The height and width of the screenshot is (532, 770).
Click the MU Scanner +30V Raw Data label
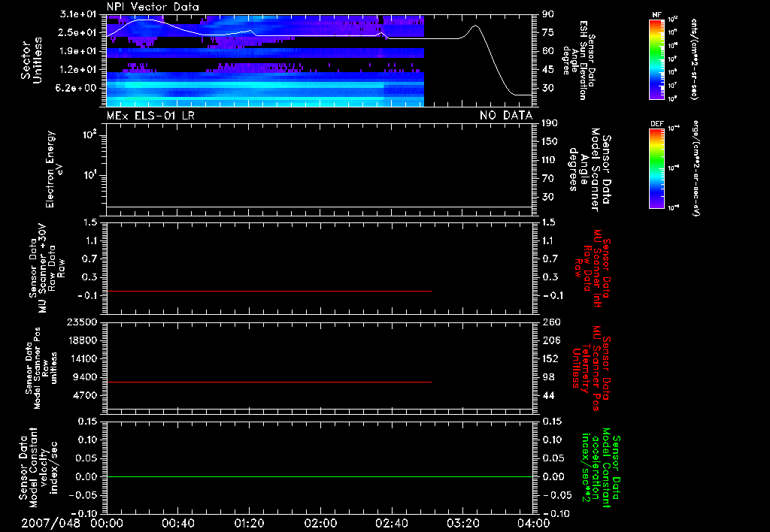pyautogui.click(x=47, y=268)
